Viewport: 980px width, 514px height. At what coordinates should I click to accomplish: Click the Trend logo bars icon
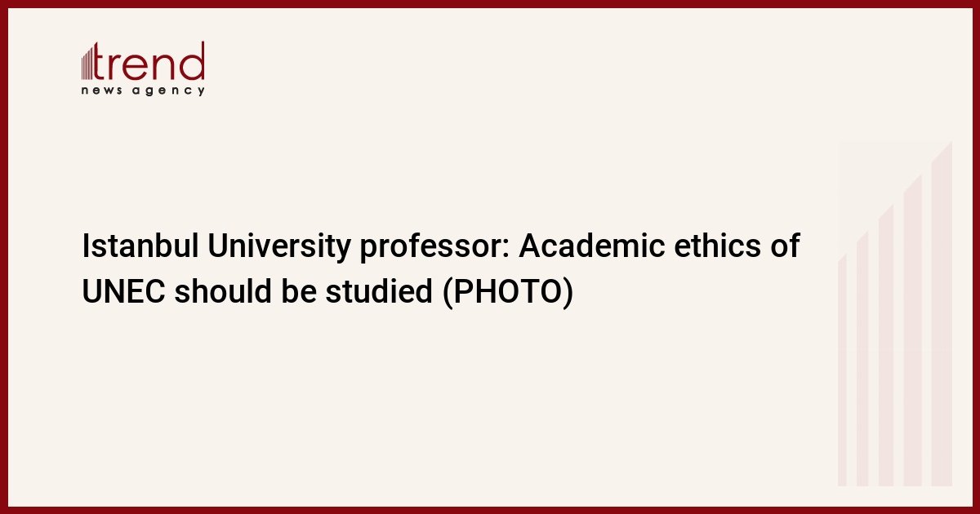[x=88, y=63]
